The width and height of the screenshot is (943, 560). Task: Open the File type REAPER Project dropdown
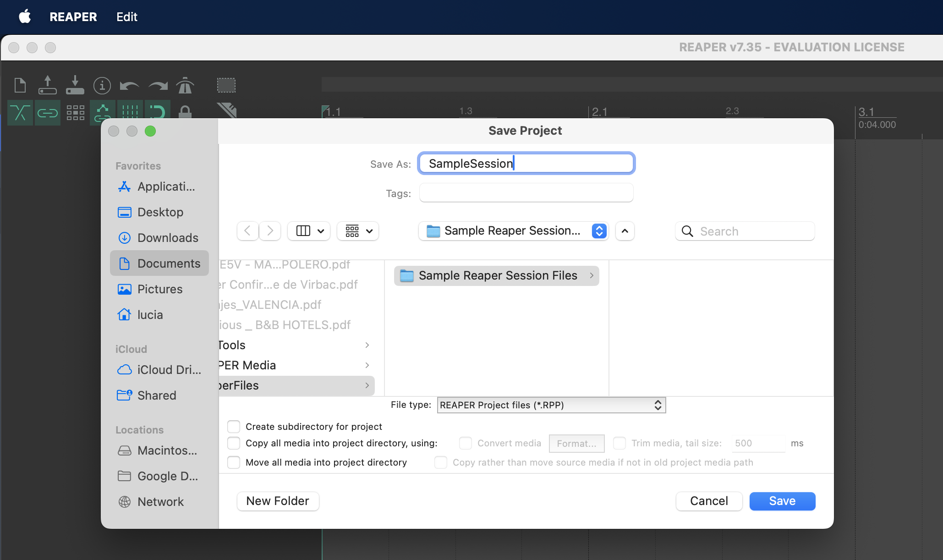[x=551, y=405]
